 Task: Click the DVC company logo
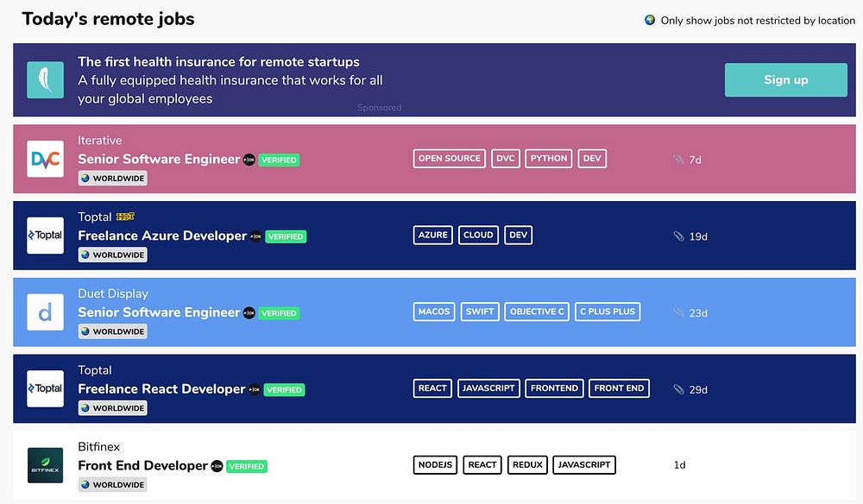click(x=45, y=159)
